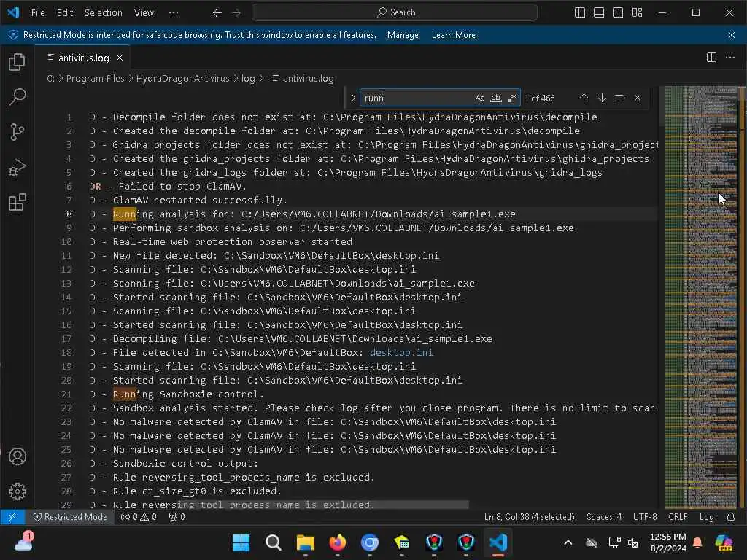Open the HydraDragonAntivirus breadcrumb

pos(183,79)
